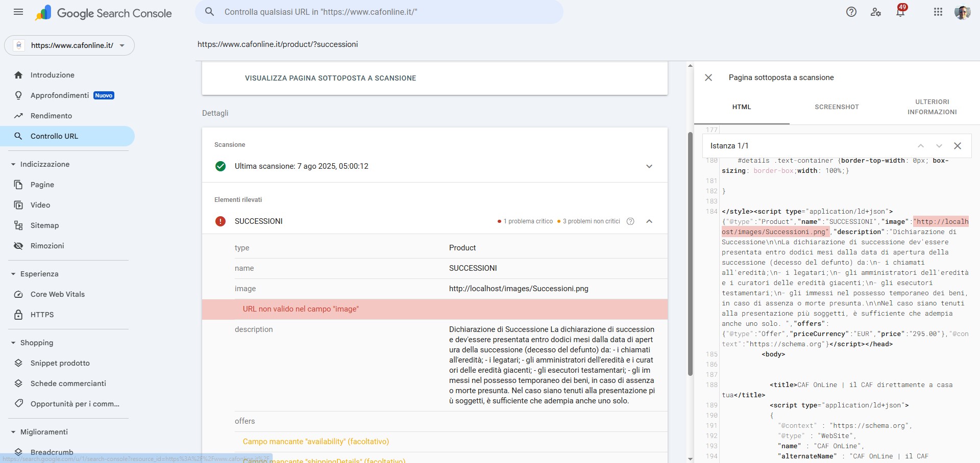Select Controllo URL in sidebar
Image resolution: width=980 pixels, height=463 pixels.
click(67, 136)
